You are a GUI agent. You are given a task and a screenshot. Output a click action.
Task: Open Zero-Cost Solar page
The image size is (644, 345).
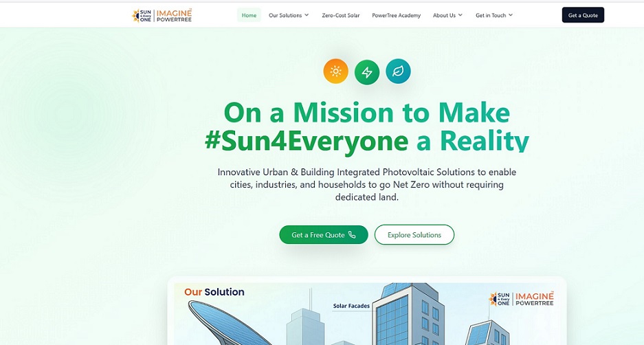tap(340, 15)
